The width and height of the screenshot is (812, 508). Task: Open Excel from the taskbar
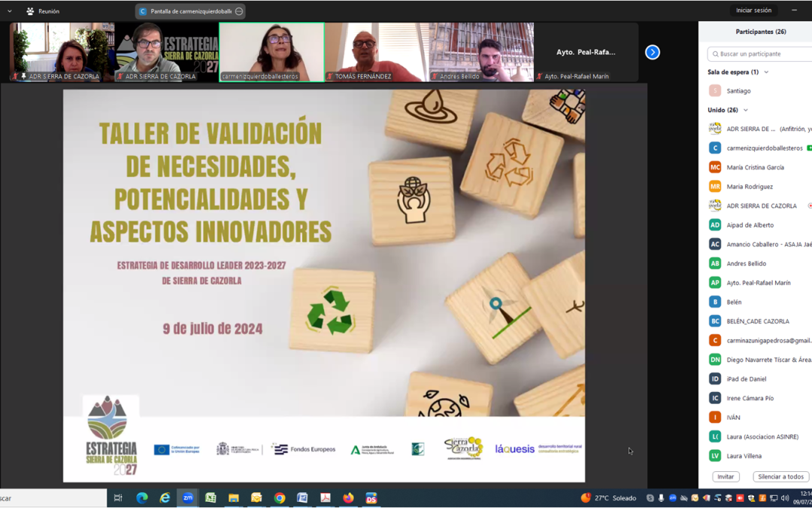[211, 498]
